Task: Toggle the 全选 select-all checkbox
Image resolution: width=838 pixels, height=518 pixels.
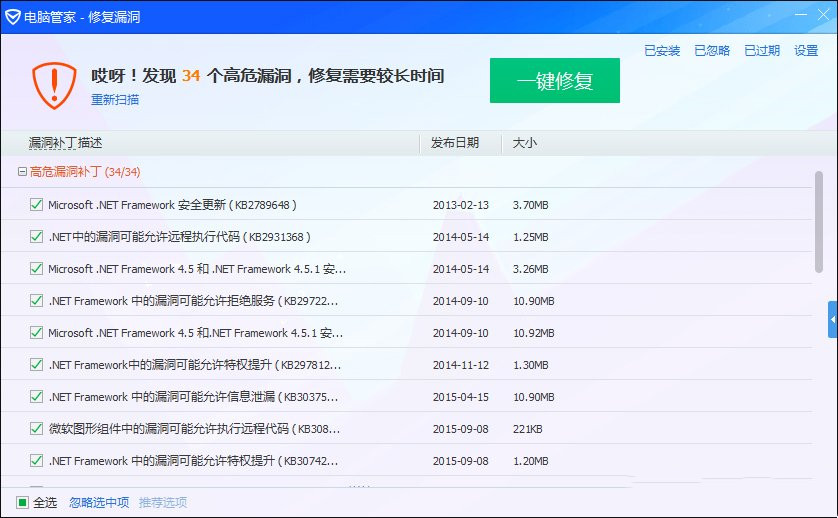Action: point(22,502)
